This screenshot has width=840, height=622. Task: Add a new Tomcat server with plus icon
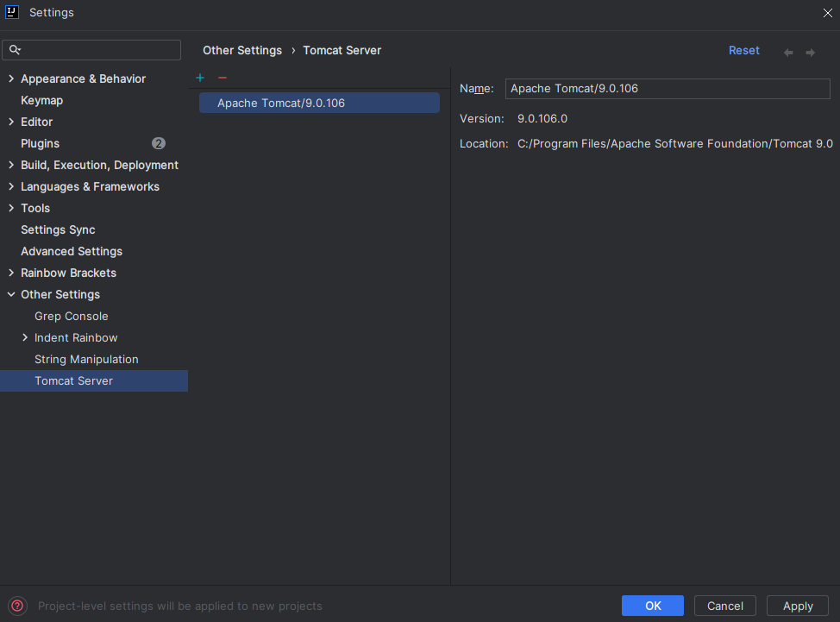200,78
